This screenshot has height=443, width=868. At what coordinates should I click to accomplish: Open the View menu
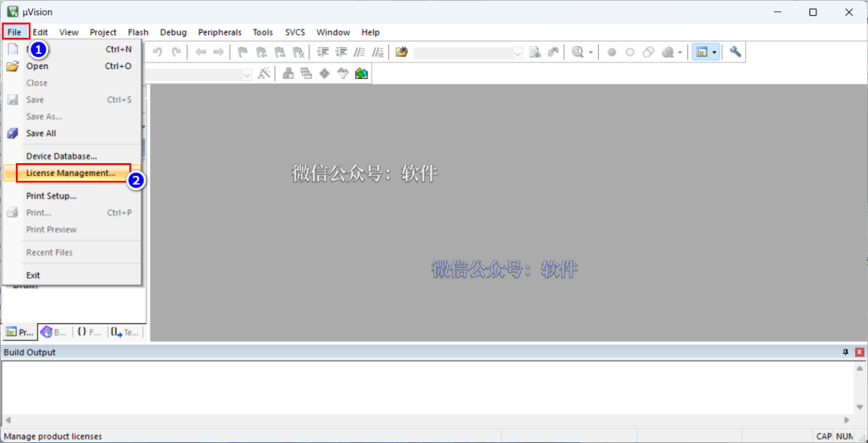tap(68, 32)
